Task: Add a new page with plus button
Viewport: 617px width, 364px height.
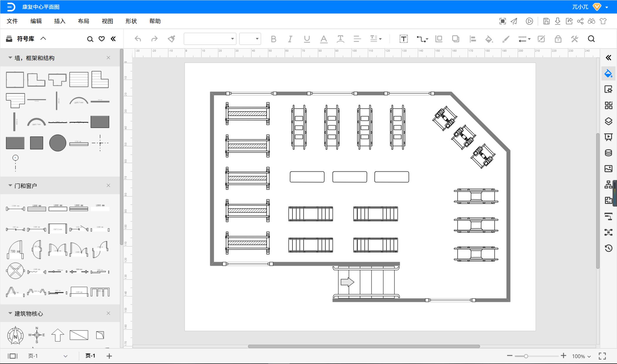Action: (109, 356)
